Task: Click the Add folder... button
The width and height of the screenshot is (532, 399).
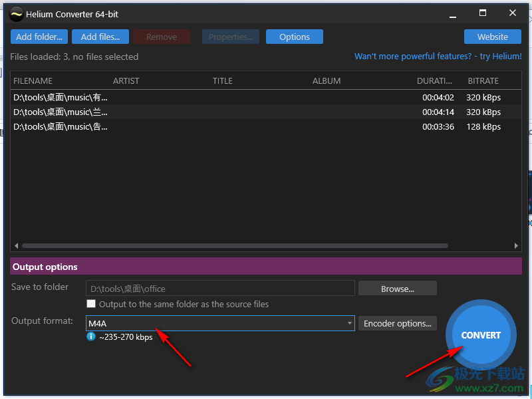Action: tap(39, 37)
